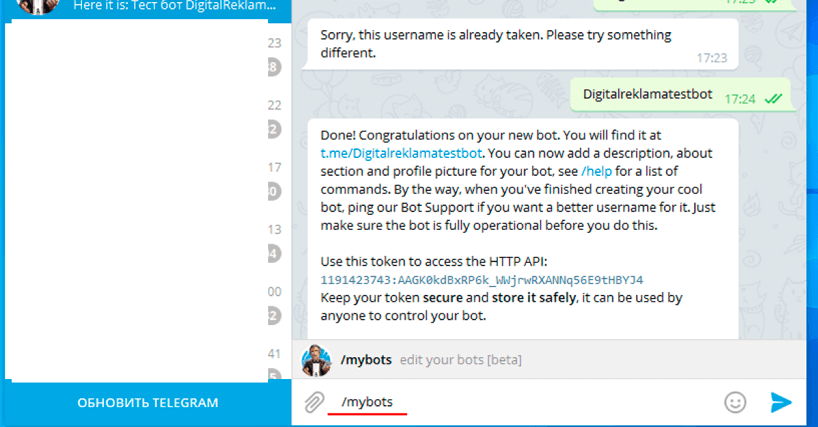This screenshot has height=427, width=818.
Task: Click 'Done! Congratulations on your new bot' text
Action: coord(441,135)
